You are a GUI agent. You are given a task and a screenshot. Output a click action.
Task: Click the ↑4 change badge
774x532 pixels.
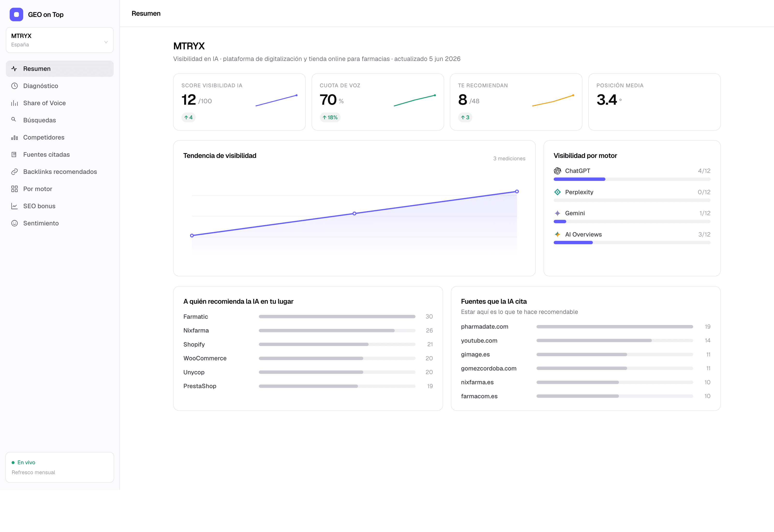click(x=188, y=117)
